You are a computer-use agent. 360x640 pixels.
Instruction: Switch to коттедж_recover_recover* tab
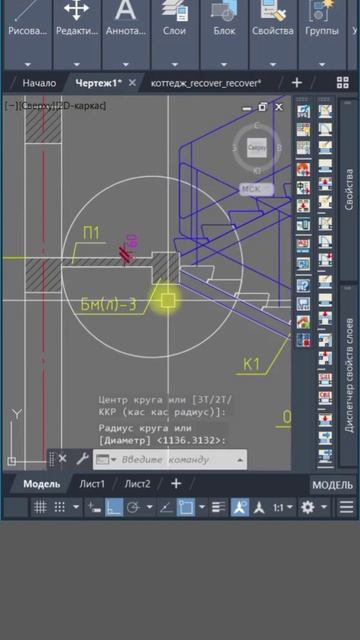[x=206, y=83]
